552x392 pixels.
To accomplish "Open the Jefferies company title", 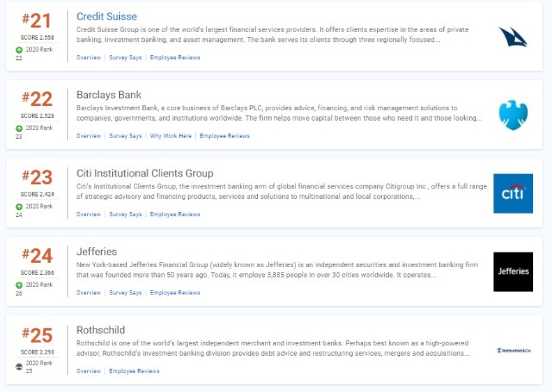I will pyautogui.click(x=96, y=252).
